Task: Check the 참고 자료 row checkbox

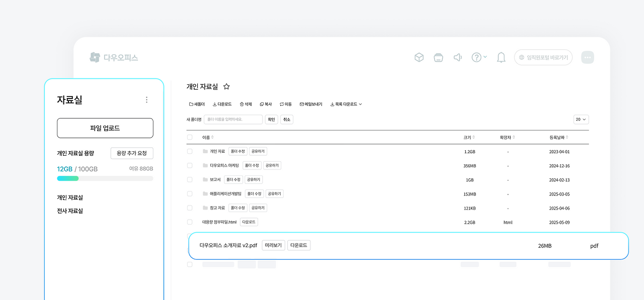Action: tap(190, 208)
